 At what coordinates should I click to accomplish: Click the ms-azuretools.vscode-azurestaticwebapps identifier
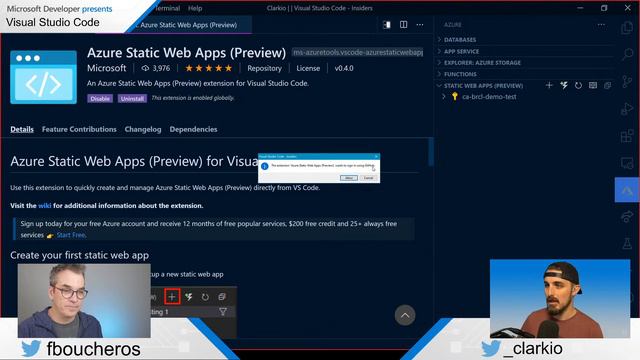pyautogui.click(x=358, y=52)
